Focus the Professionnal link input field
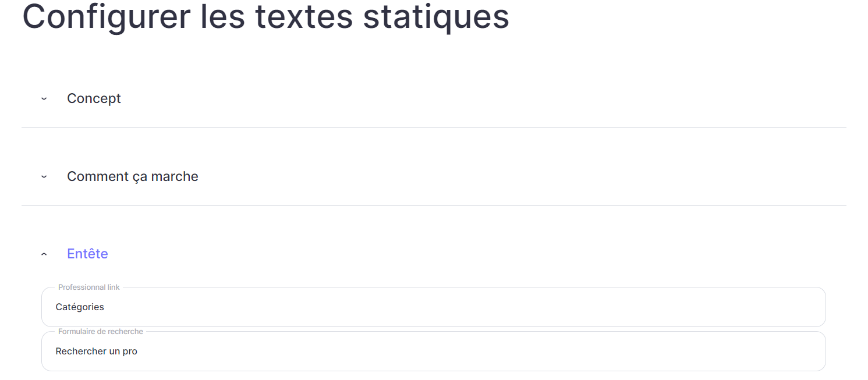The height and width of the screenshot is (380, 868). tap(434, 307)
